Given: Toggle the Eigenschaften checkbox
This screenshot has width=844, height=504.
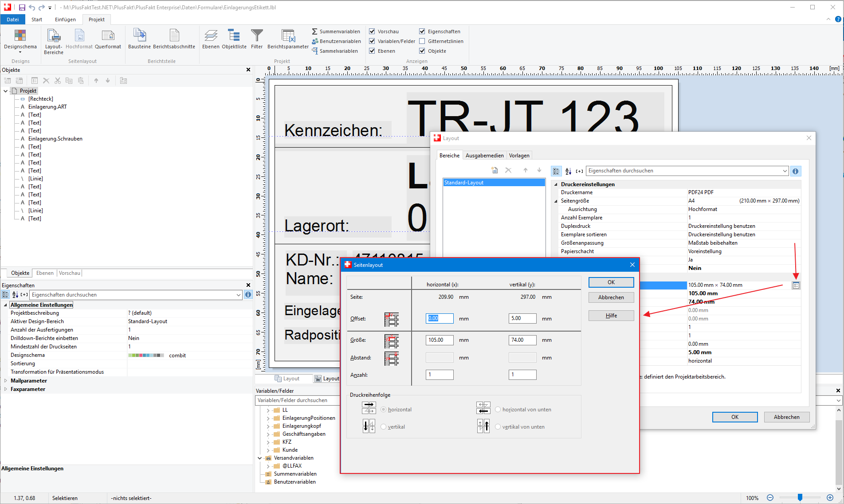Looking at the screenshot, I should [x=422, y=31].
